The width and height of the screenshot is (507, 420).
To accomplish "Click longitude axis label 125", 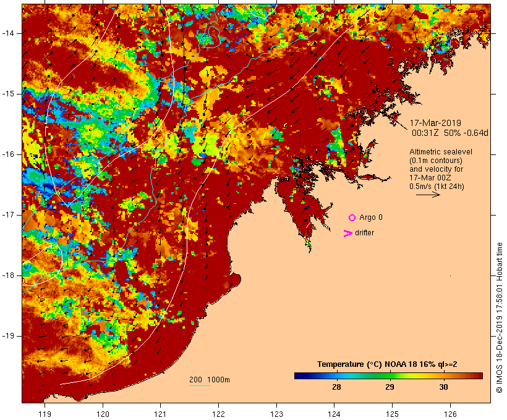I will (x=392, y=414).
